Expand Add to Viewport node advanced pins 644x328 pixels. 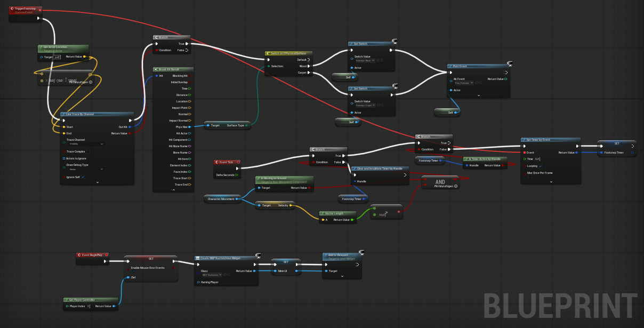click(342, 276)
